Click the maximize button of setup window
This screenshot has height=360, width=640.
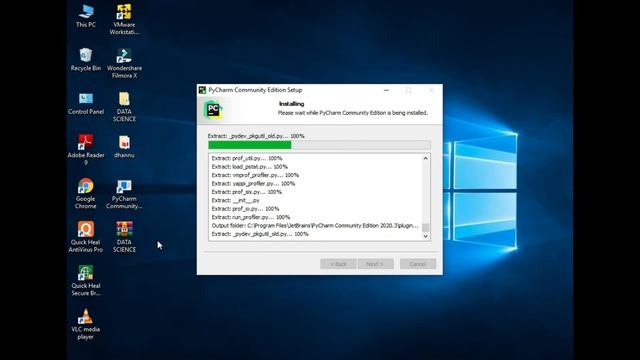[x=408, y=90]
